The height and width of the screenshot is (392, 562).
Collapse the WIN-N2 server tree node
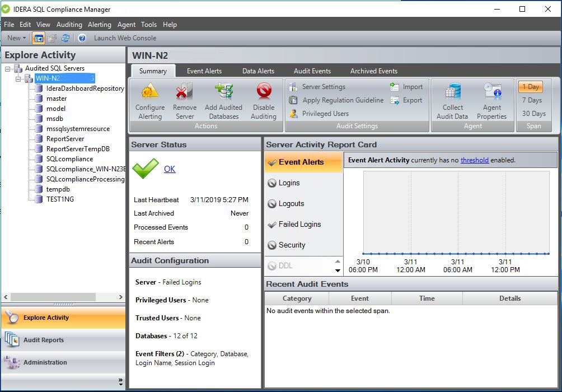(x=18, y=78)
